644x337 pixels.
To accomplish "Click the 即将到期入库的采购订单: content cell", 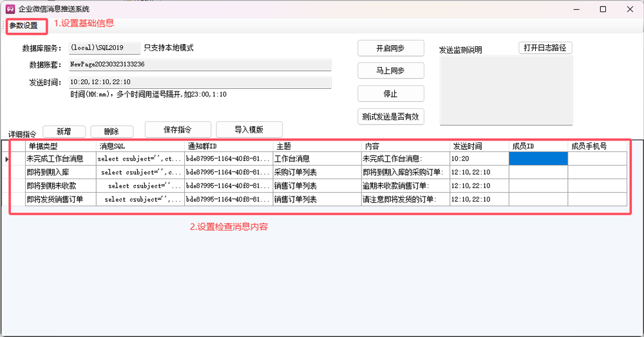I will coord(405,172).
